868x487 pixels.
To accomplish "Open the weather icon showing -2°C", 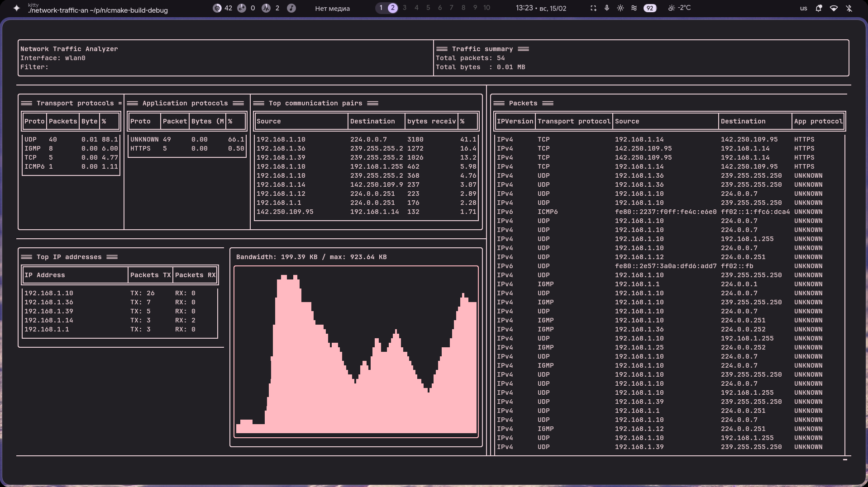I will 671,8.
